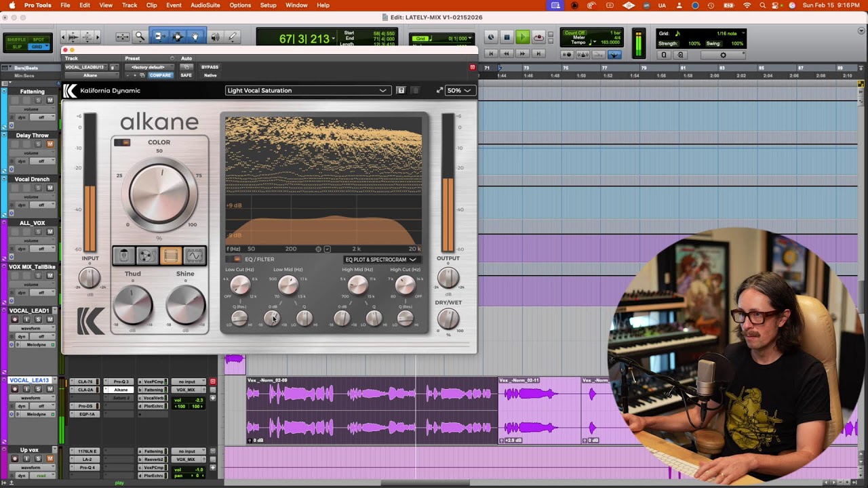The image size is (868, 488).
Task: Click the Pro-Q 3 insert slot
Action: pyautogui.click(x=121, y=382)
